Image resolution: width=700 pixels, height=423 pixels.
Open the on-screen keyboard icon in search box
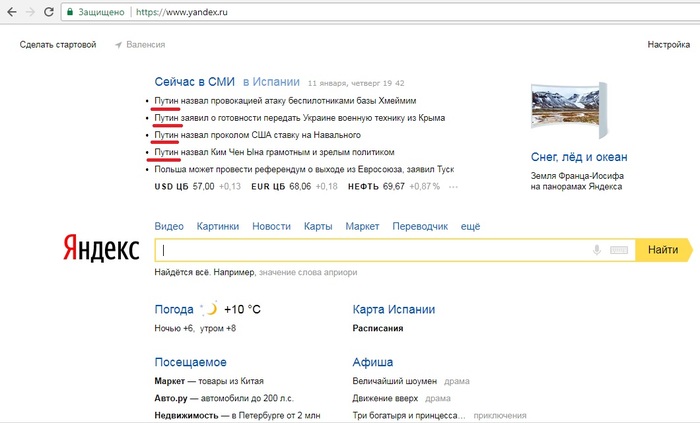619,250
